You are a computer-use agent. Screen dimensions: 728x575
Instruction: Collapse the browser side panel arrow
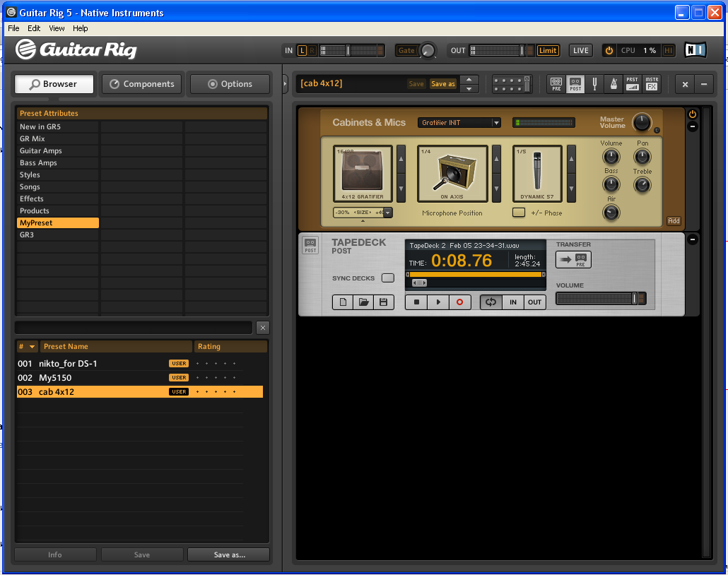pyautogui.click(x=286, y=84)
